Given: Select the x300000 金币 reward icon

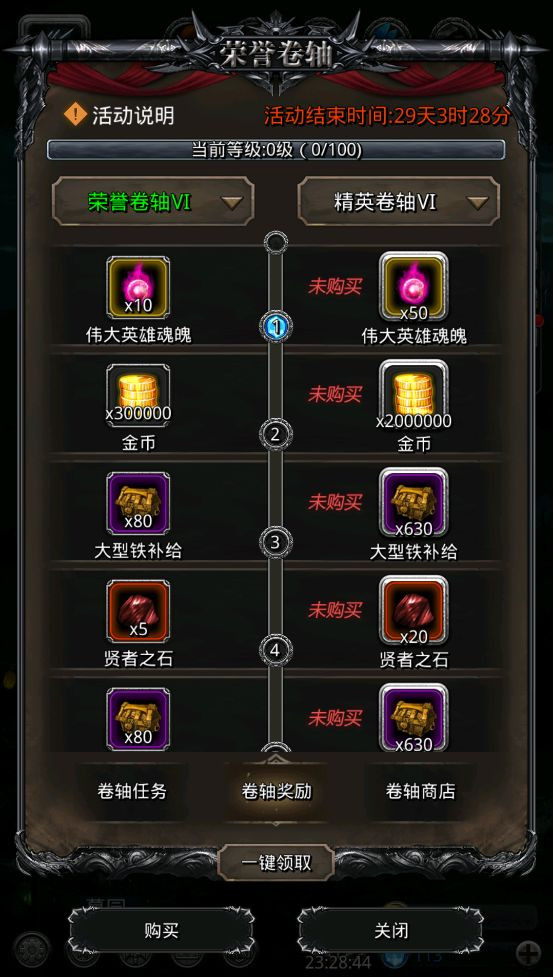Looking at the screenshot, I should [x=138, y=396].
